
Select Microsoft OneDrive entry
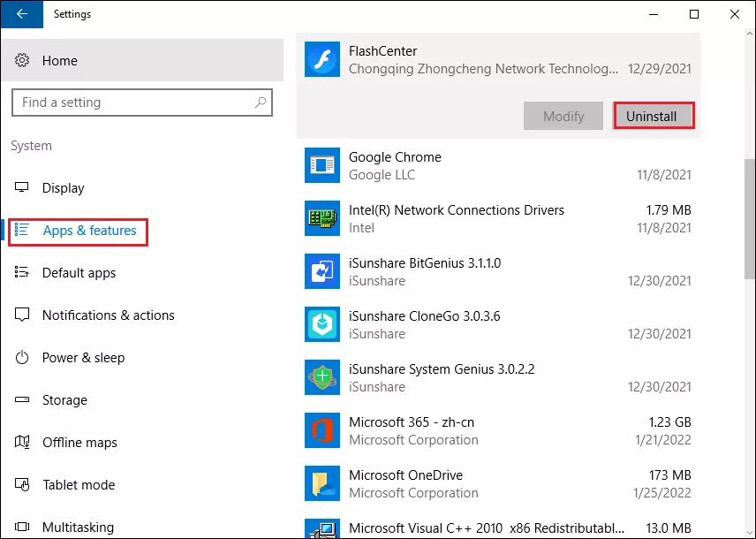pos(498,483)
